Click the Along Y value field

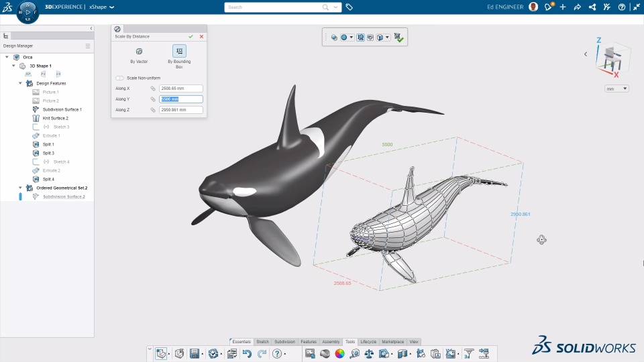[180, 99]
